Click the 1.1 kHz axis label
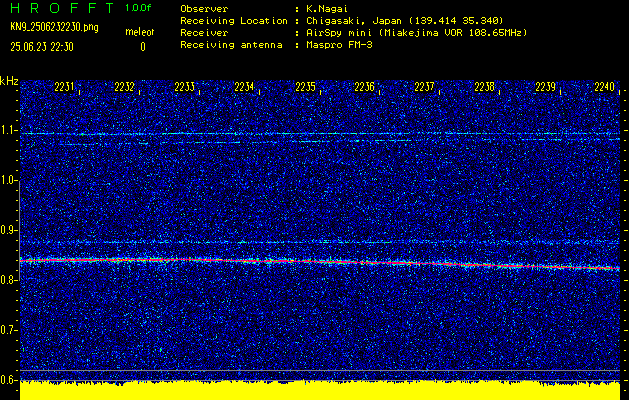 tap(9, 130)
